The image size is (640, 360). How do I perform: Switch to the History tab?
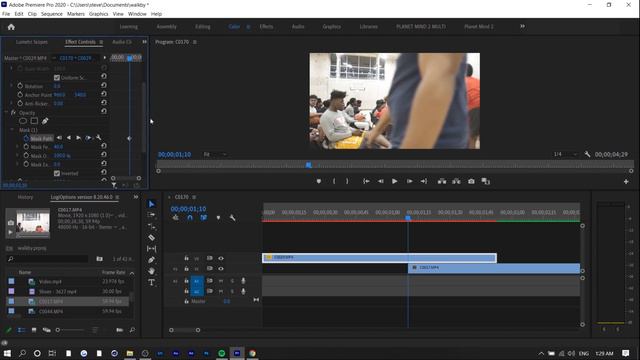25,197
